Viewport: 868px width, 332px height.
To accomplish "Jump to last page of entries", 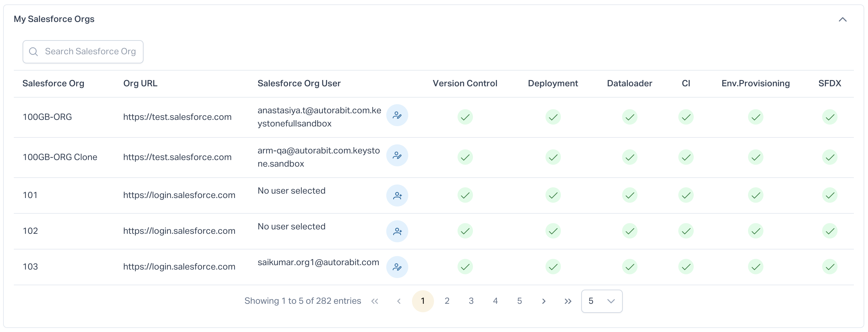I will (567, 301).
